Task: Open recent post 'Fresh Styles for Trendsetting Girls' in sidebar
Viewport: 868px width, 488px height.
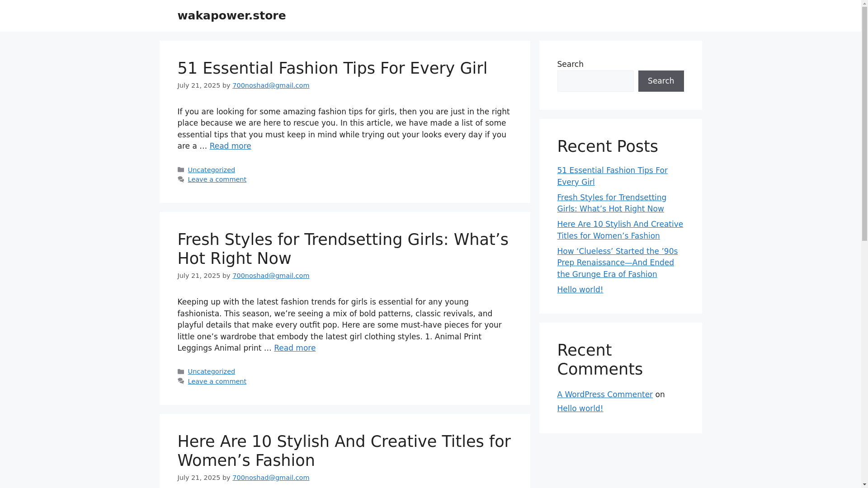Action: tap(612, 203)
